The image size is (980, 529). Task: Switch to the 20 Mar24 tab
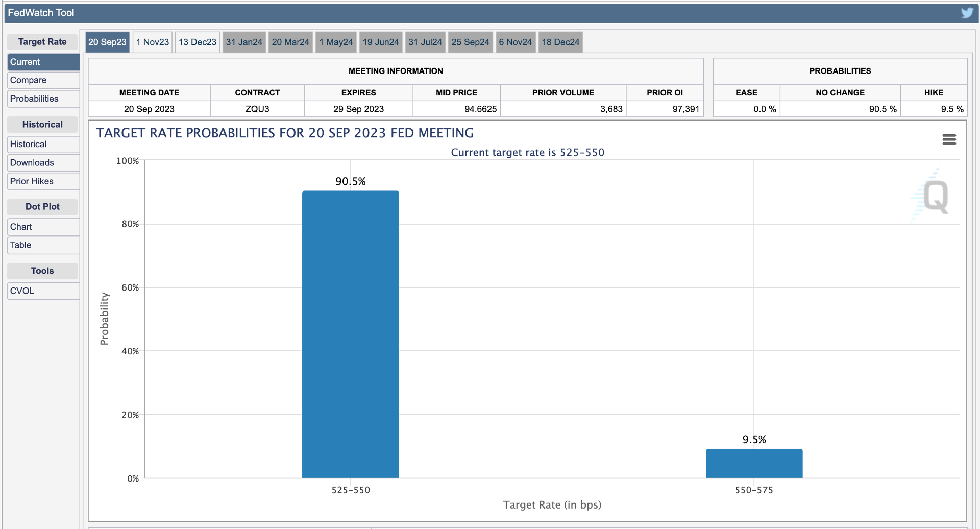point(290,42)
